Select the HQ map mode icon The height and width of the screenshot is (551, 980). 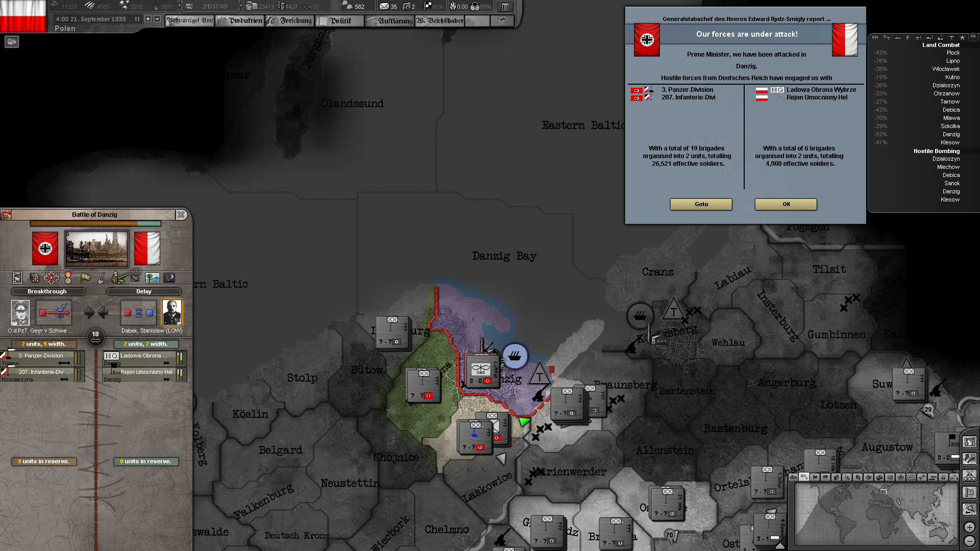point(911,478)
